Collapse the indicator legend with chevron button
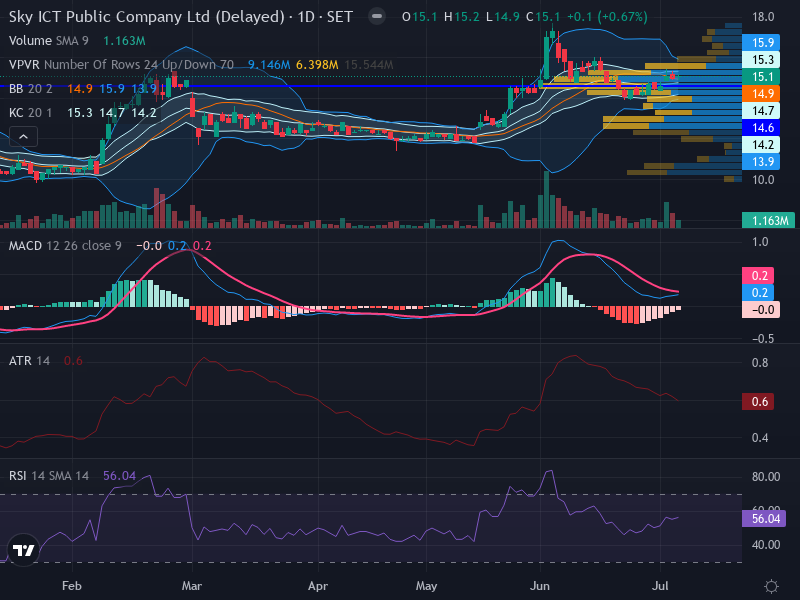 click(x=23, y=137)
